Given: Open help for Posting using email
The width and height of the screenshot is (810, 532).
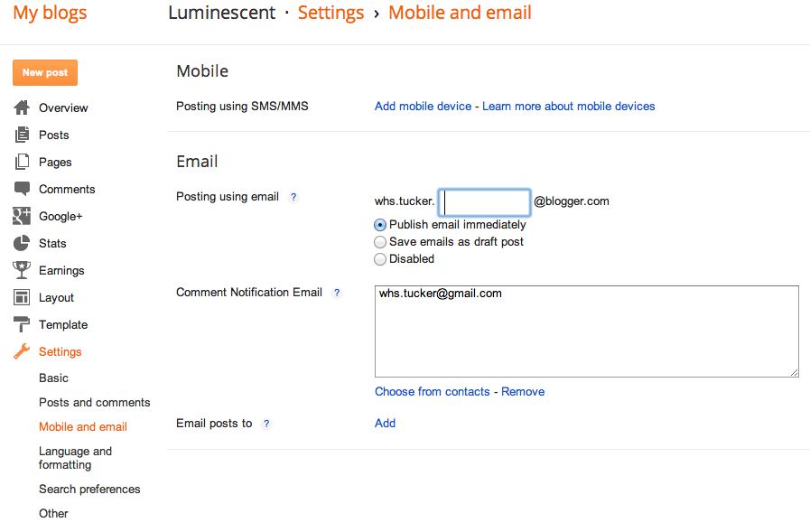Looking at the screenshot, I should [x=293, y=197].
